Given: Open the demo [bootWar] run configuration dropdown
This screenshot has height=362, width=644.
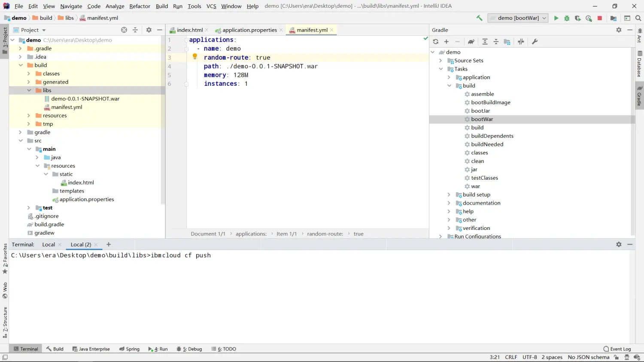Looking at the screenshot, I should 518,18.
